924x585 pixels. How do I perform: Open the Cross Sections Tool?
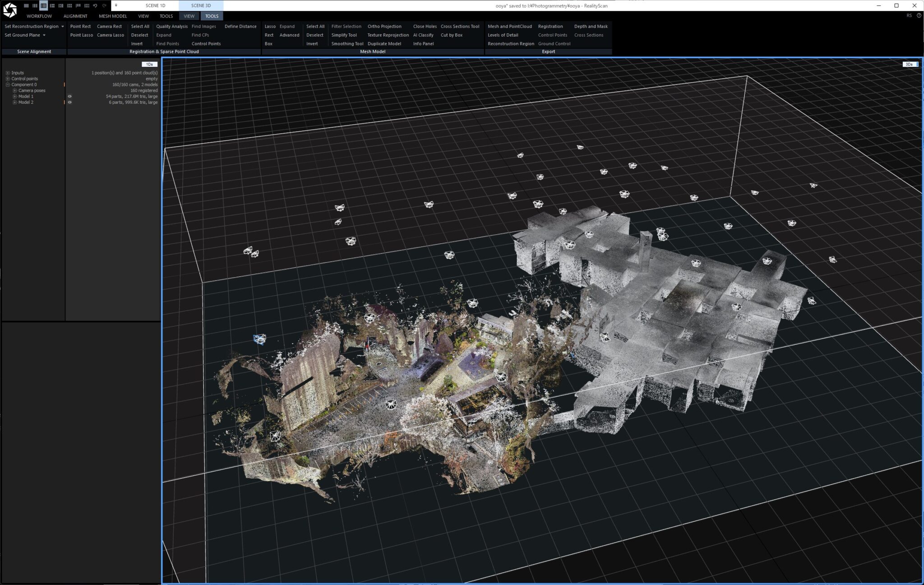tap(460, 26)
